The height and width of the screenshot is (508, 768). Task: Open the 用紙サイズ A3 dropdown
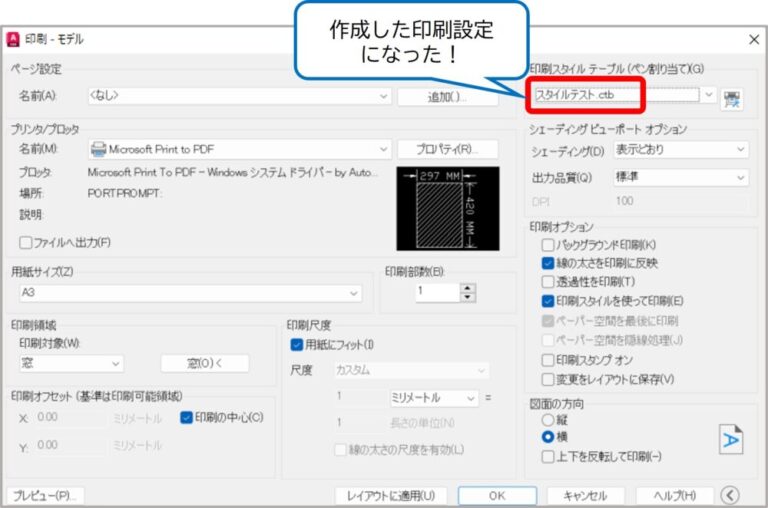(x=190, y=293)
